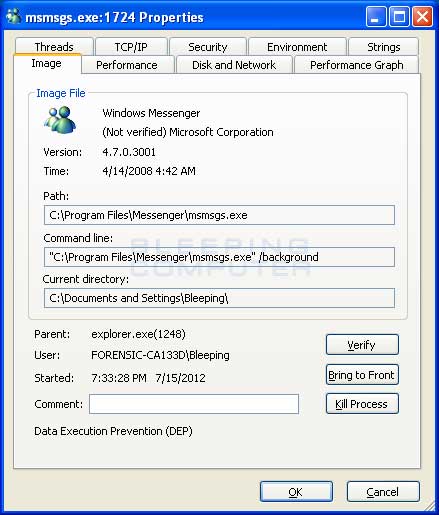Open the TCP/IP tab

pyautogui.click(x=131, y=47)
